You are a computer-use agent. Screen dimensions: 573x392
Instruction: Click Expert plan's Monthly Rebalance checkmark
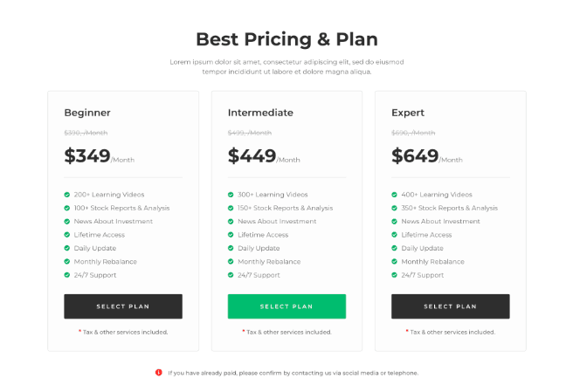pyautogui.click(x=395, y=262)
